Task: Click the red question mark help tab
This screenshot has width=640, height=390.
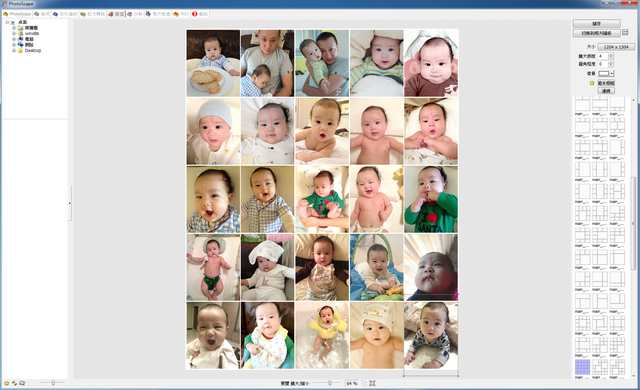Action: click(x=200, y=14)
